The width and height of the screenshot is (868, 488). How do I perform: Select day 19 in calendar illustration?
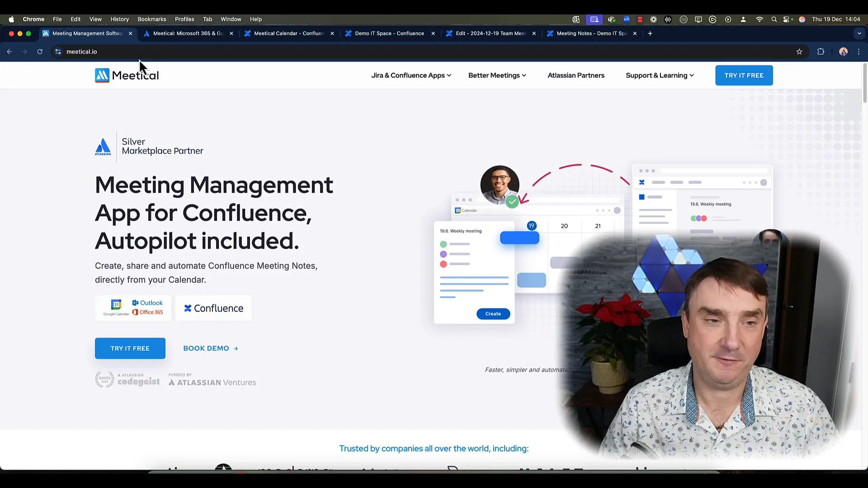click(532, 225)
